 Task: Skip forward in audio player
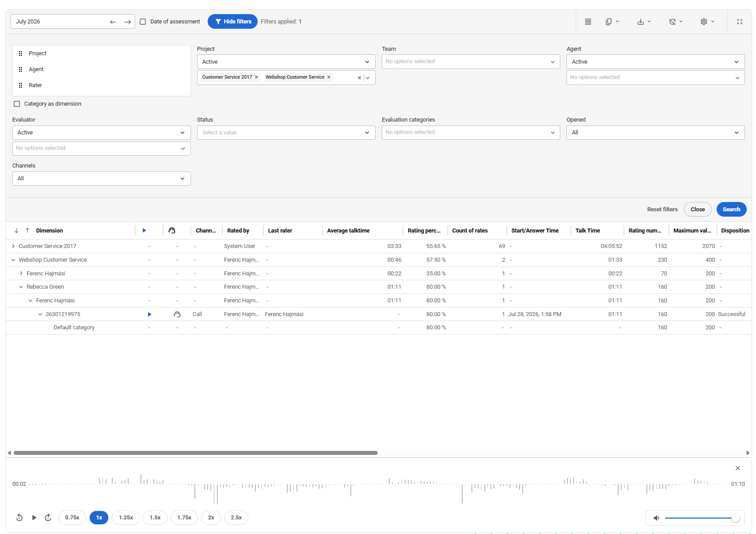click(48, 518)
